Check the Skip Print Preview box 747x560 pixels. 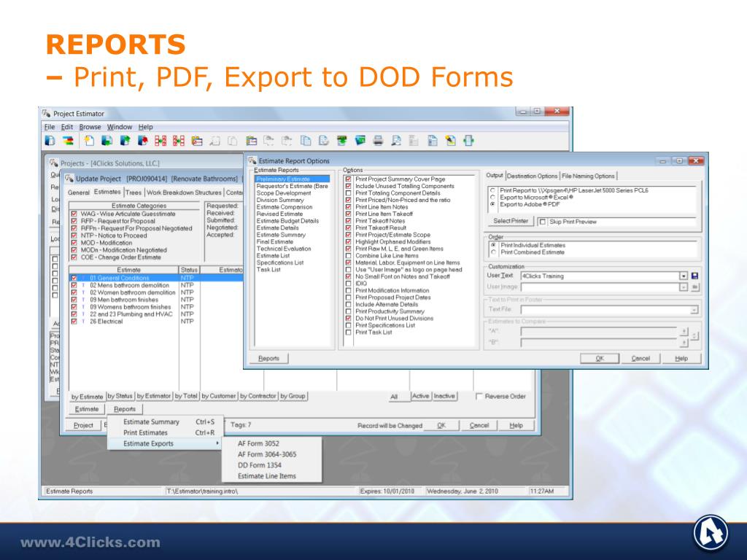542,222
